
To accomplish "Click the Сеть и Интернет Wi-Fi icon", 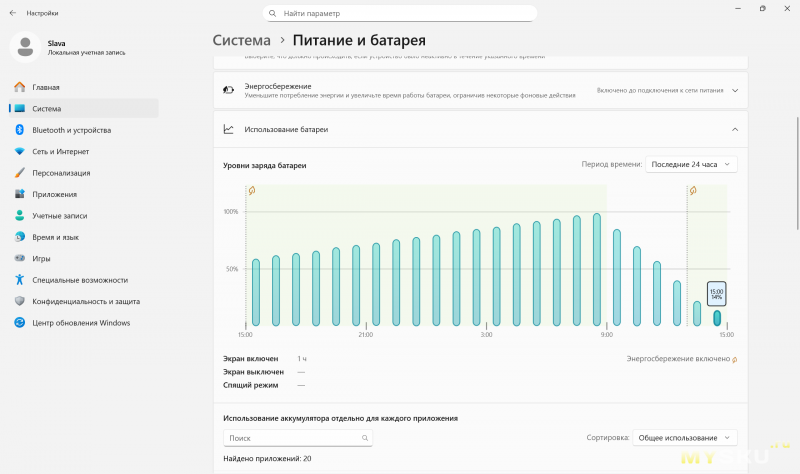I will (19, 151).
